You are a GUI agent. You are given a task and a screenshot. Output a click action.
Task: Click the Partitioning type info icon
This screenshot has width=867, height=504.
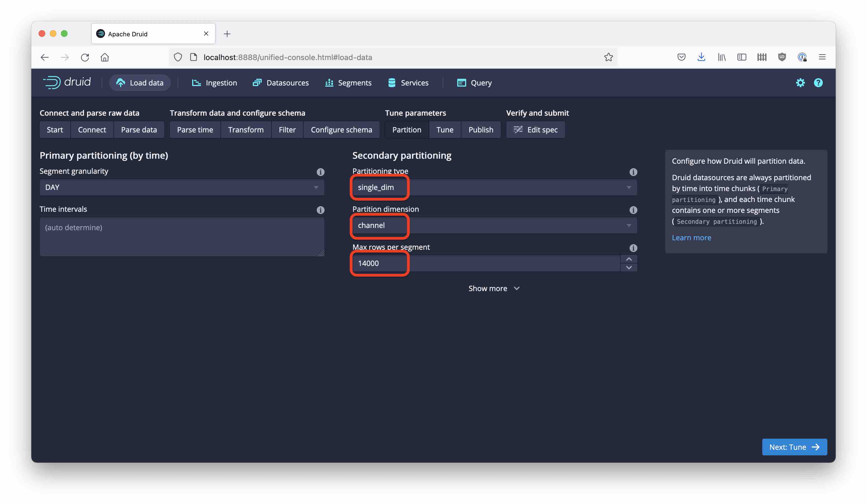tap(633, 172)
